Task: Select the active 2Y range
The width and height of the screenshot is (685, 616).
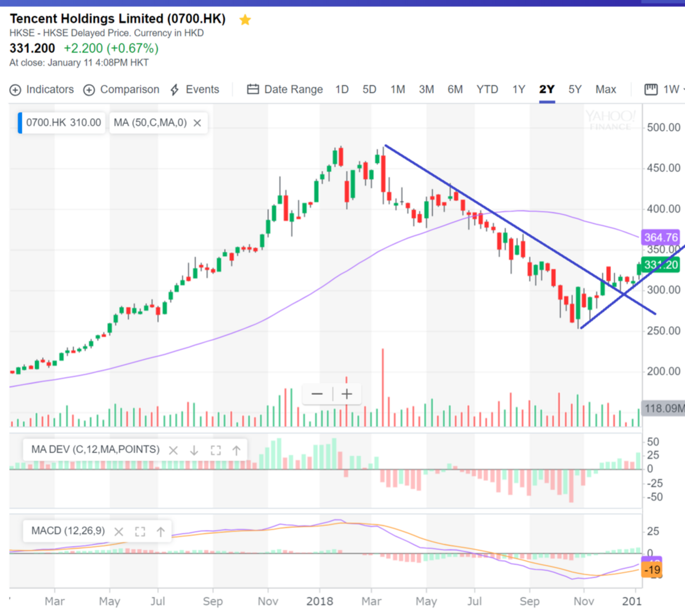Action: (x=547, y=90)
